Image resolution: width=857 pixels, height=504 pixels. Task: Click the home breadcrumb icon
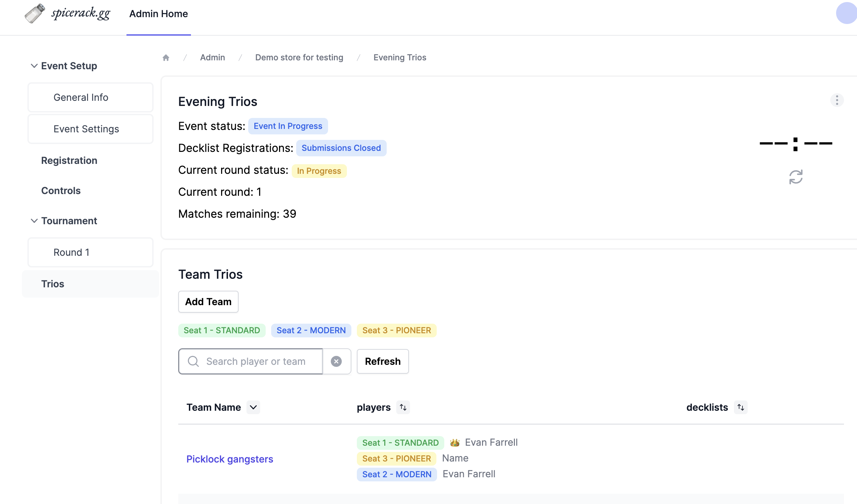tap(166, 58)
